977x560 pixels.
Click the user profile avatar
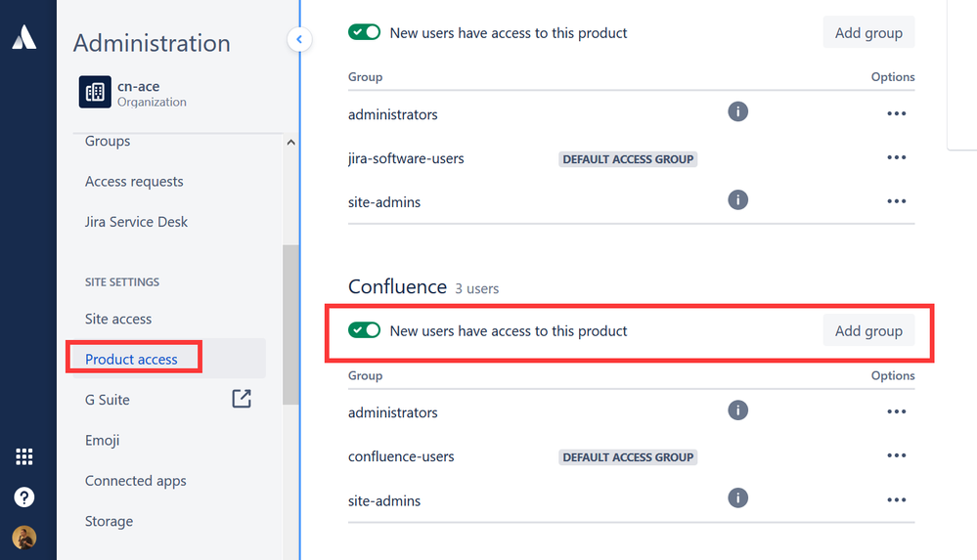[x=24, y=537]
